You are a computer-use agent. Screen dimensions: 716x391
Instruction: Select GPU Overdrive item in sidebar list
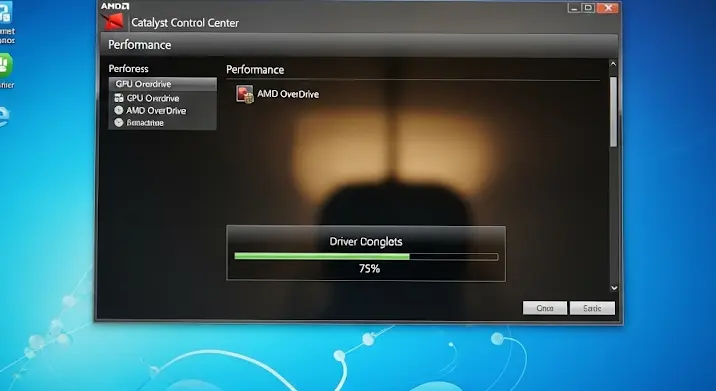[x=153, y=98]
